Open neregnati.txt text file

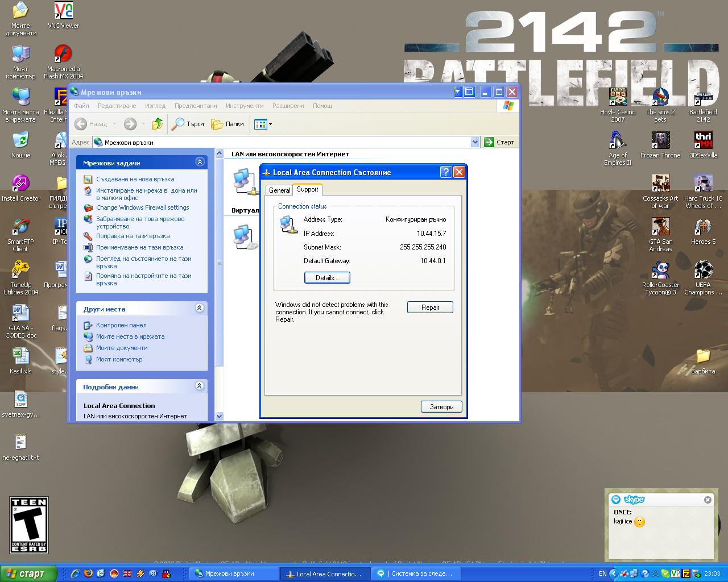tap(20, 447)
